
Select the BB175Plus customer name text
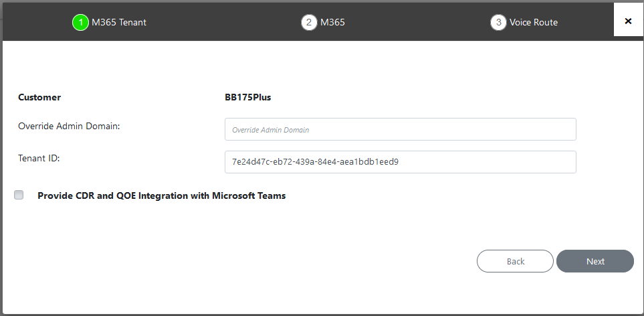pos(247,97)
